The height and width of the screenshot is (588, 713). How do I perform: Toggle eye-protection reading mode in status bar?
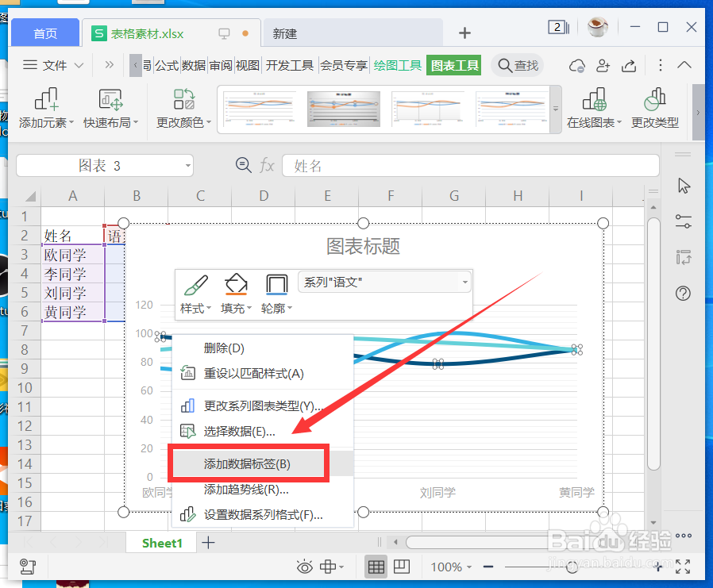coord(305,567)
